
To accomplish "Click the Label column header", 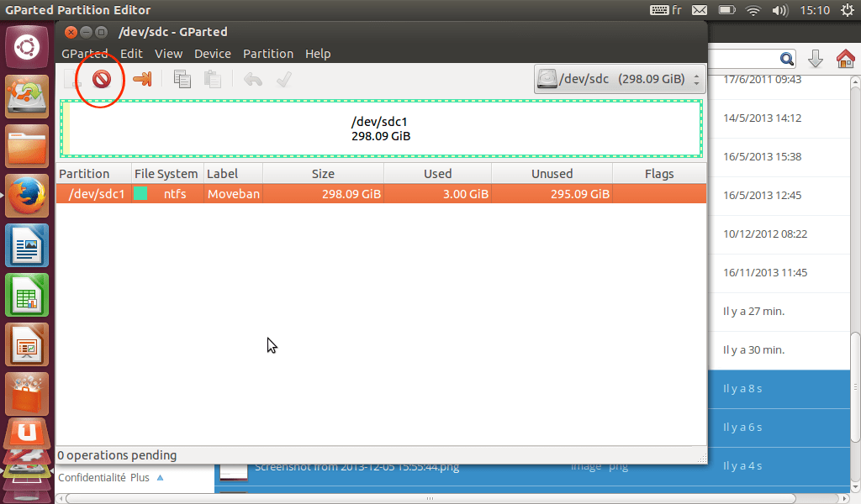I will [x=234, y=174].
